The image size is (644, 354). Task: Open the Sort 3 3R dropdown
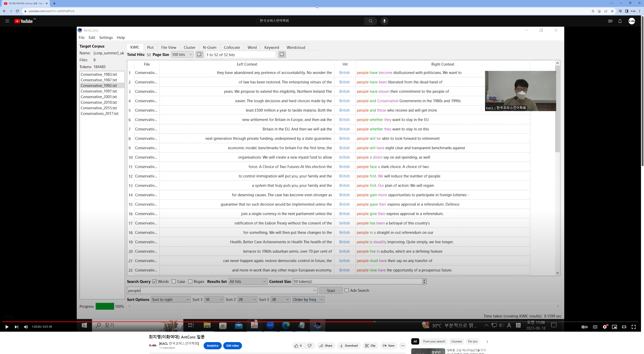pyautogui.click(x=280, y=299)
